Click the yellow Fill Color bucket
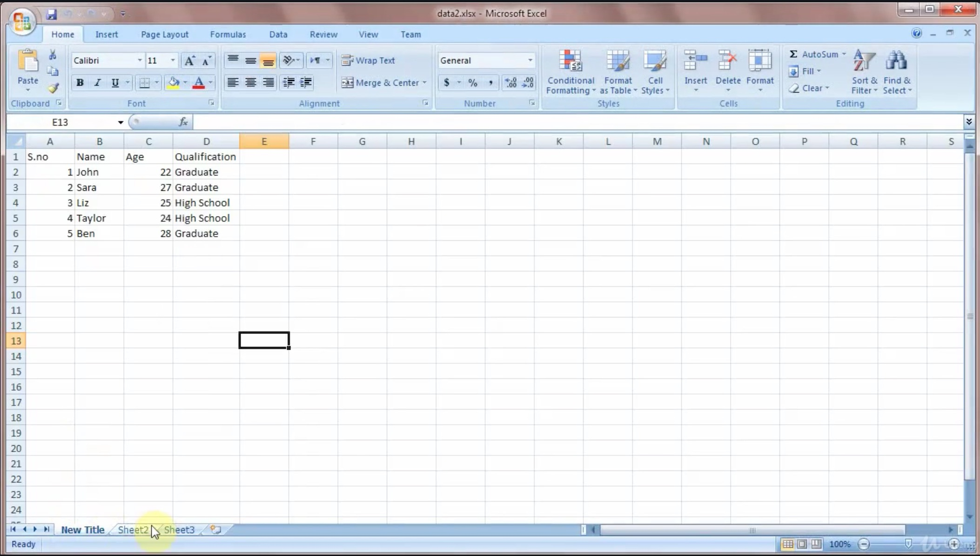The height and width of the screenshot is (556, 980). click(x=174, y=83)
